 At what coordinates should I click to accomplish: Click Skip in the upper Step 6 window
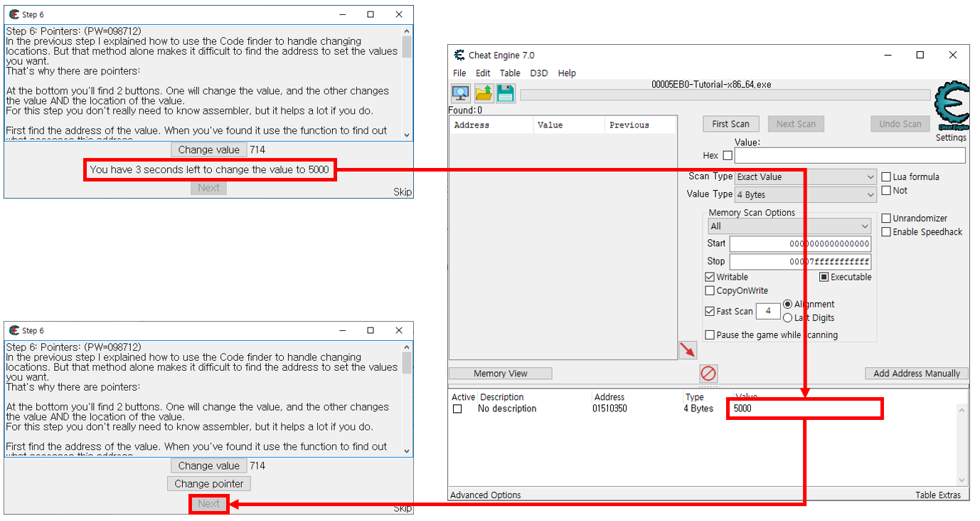pyautogui.click(x=403, y=192)
